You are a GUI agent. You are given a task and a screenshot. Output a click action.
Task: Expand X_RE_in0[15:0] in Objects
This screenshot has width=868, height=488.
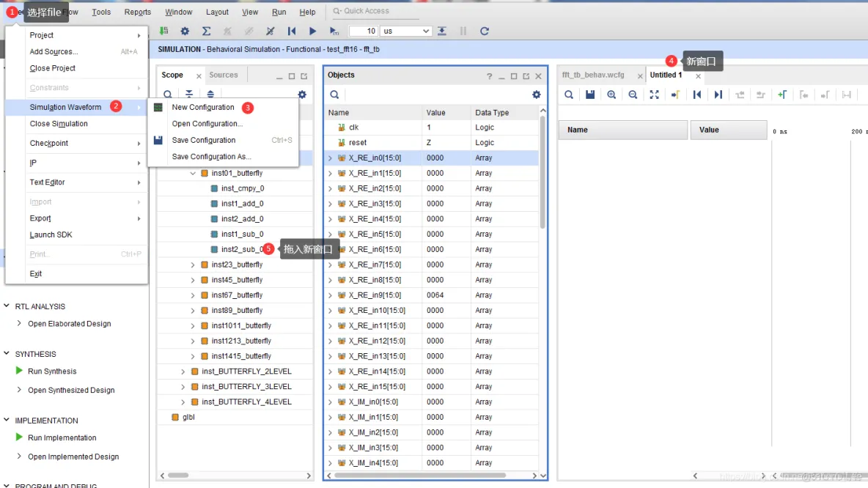click(330, 158)
